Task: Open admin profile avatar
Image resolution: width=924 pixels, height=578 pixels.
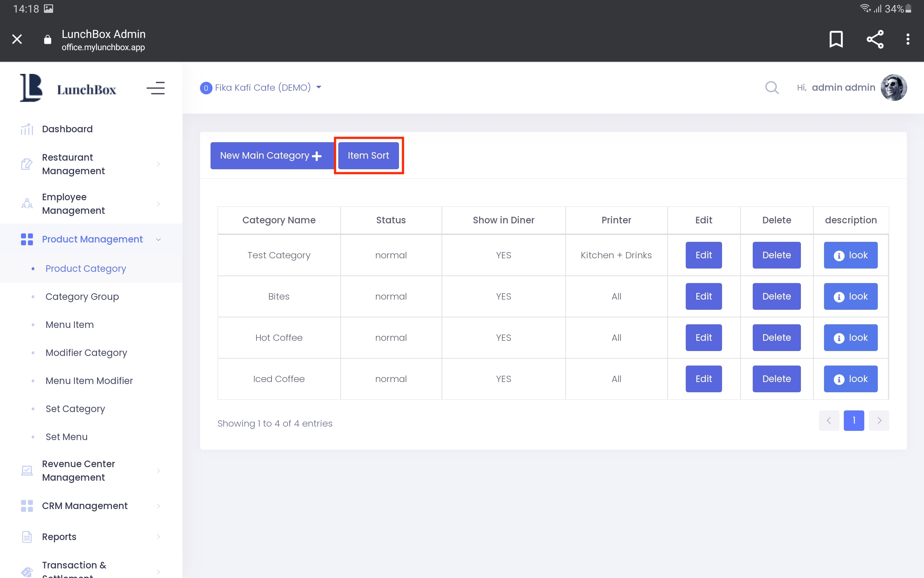Action: point(893,87)
